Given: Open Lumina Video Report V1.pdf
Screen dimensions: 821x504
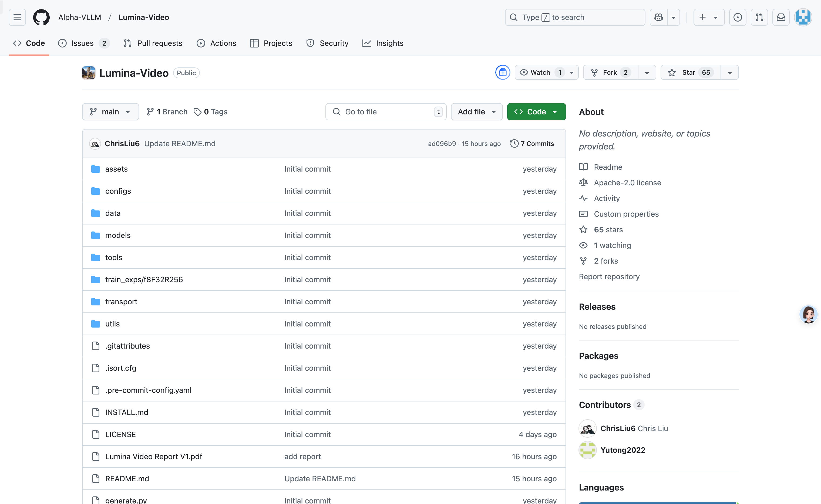Looking at the screenshot, I should pyautogui.click(x=153, y=457).
